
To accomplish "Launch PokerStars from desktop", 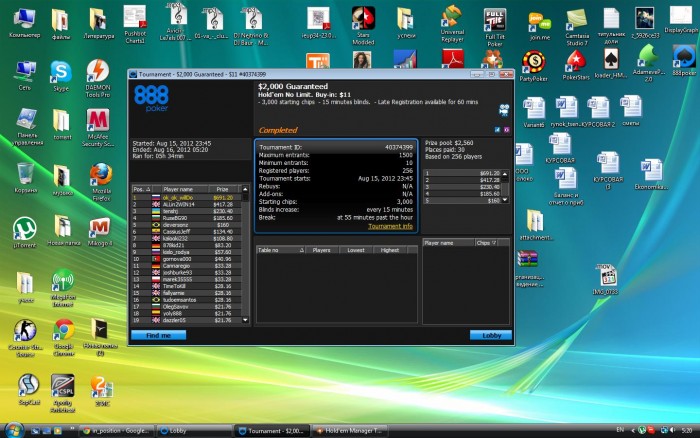I will (x=576, y=60).
